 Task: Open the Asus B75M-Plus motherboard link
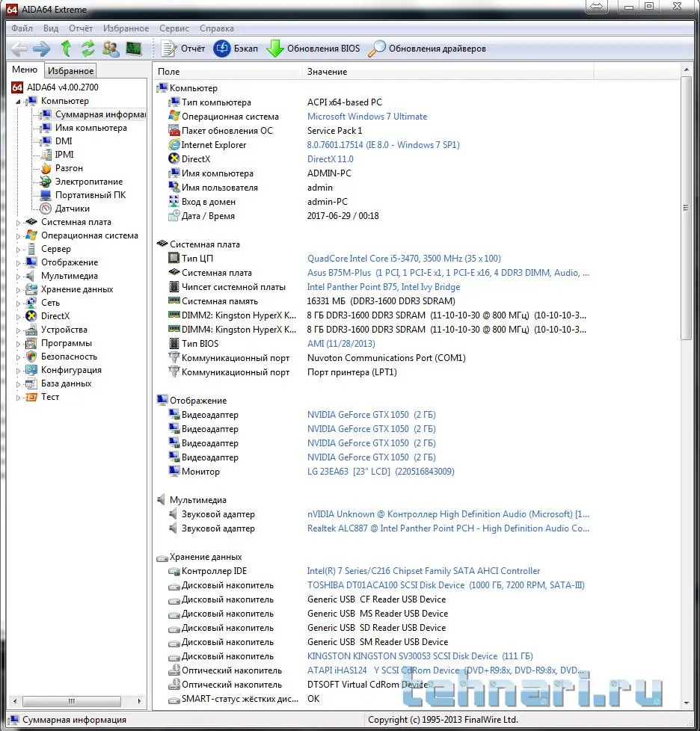pyautogui.click(x=448, y=273)
